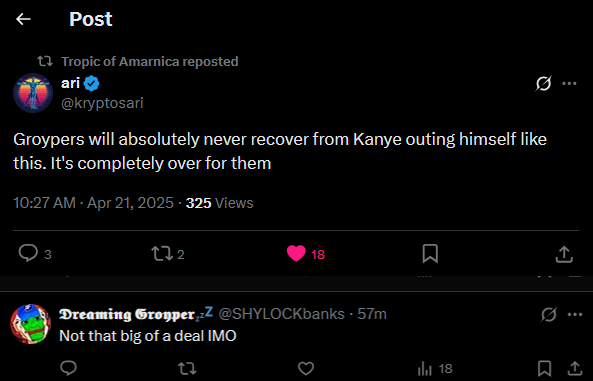This screenshot has height=381, width=593.
Task: View analytics of the reply with 18 views
Action: [435, 368]
